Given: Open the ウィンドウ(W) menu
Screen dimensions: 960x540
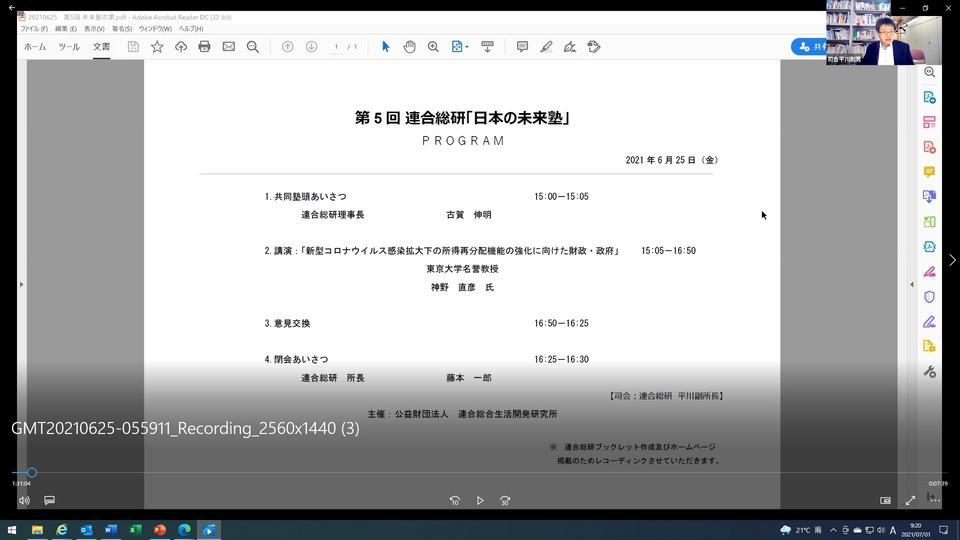Looking at the screenshot, I should [155, 29].
